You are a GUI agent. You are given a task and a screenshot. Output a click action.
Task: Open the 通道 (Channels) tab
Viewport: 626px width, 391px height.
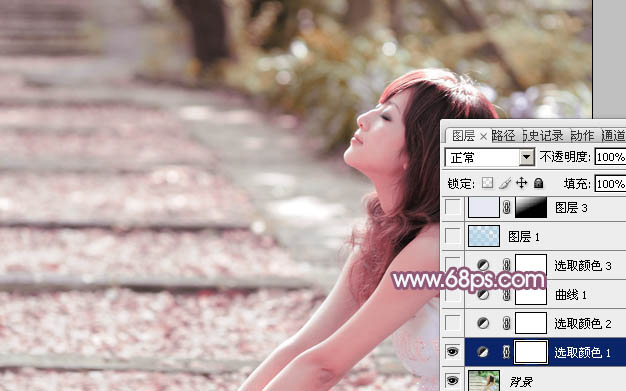(x=613, y=136)
